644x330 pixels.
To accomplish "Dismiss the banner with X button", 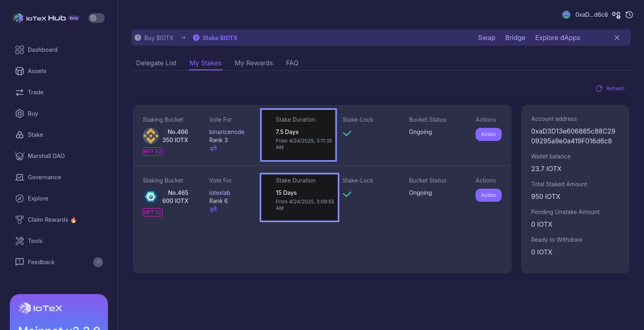I will point(617,38).
